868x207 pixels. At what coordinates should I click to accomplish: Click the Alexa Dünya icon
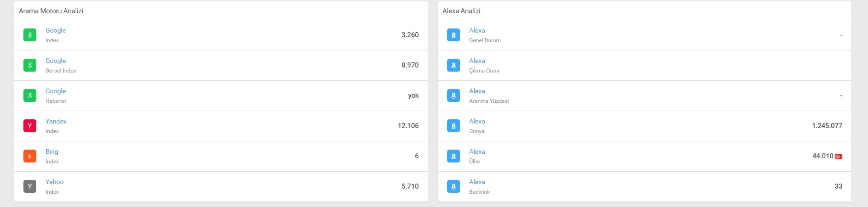click(454, 126)
